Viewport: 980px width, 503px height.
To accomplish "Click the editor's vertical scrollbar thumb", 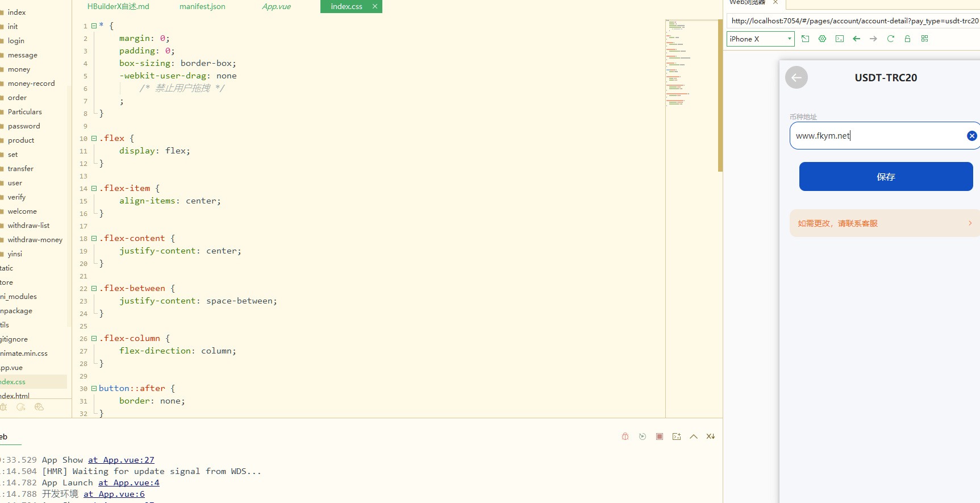I will click(720, 95).
